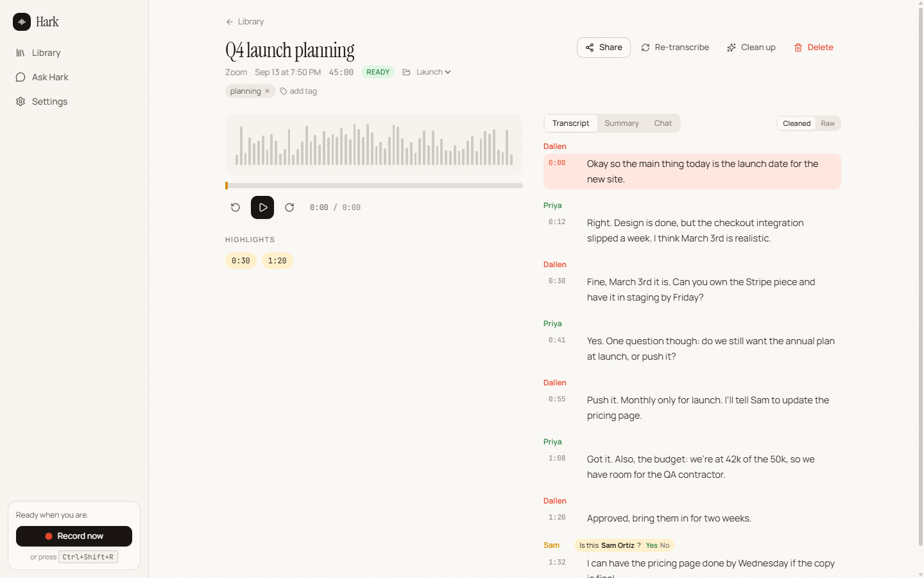This screenshot has width=924, height=578.
Task: Select the Cleaned transcript view
Action: pyautogui.click(x=797, y=123)
